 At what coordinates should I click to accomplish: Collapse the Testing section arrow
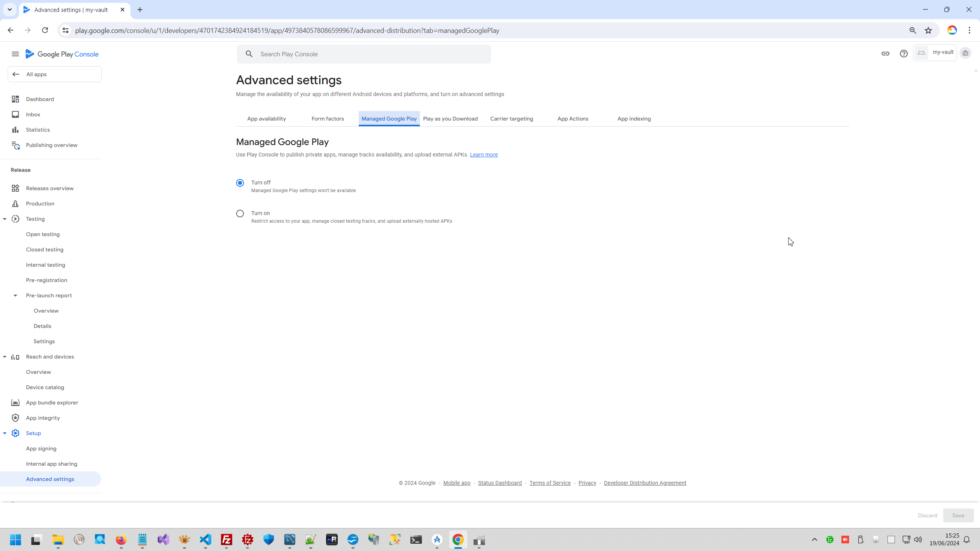coord(5,219)
